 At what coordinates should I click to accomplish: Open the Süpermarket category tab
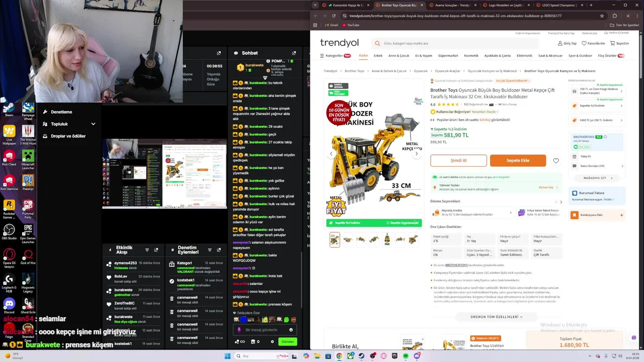click(448, 55)
